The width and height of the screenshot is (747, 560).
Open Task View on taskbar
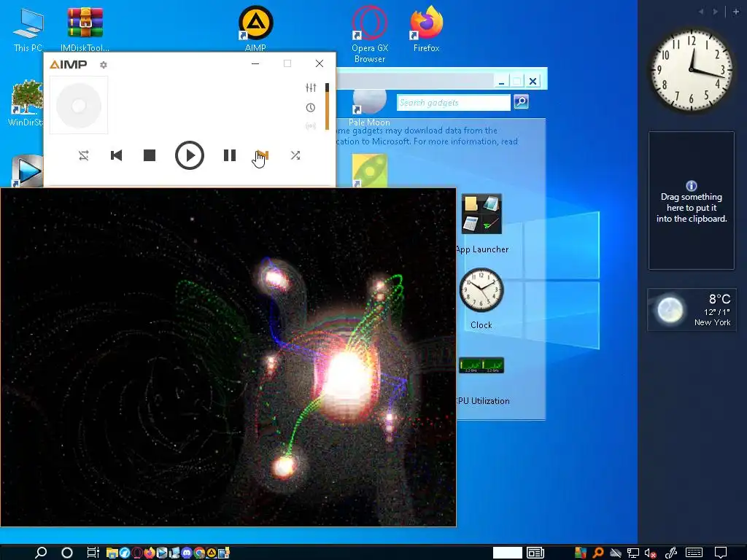pos(93,553)
